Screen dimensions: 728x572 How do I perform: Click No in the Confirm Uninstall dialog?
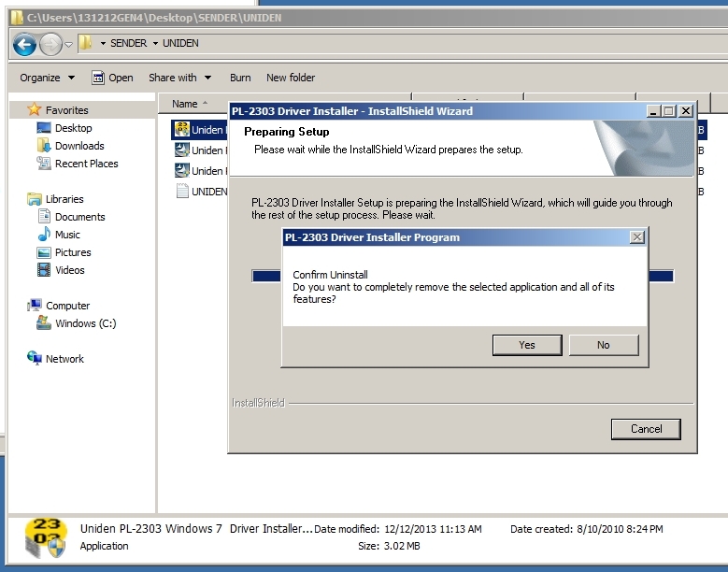[x=603, y=345]
